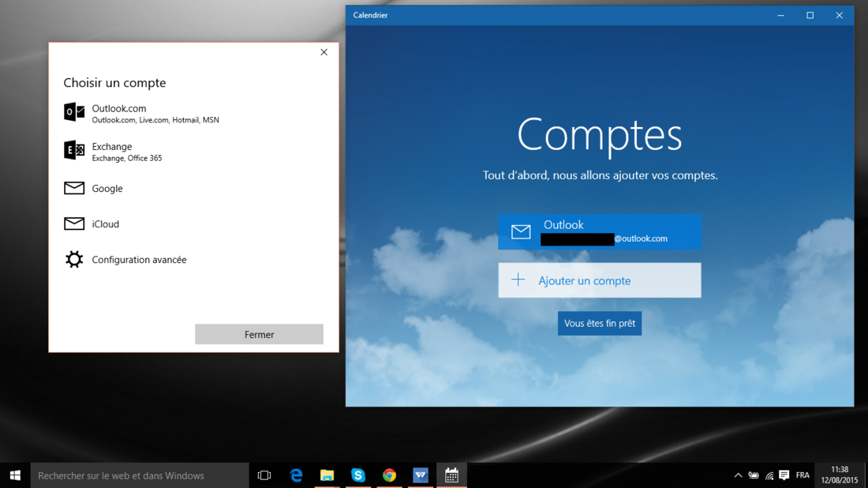The width and height of the screenshot is (868, 488).
Task: Launch Google Chrome from the taskbar
Action: [x=389, y=475]
